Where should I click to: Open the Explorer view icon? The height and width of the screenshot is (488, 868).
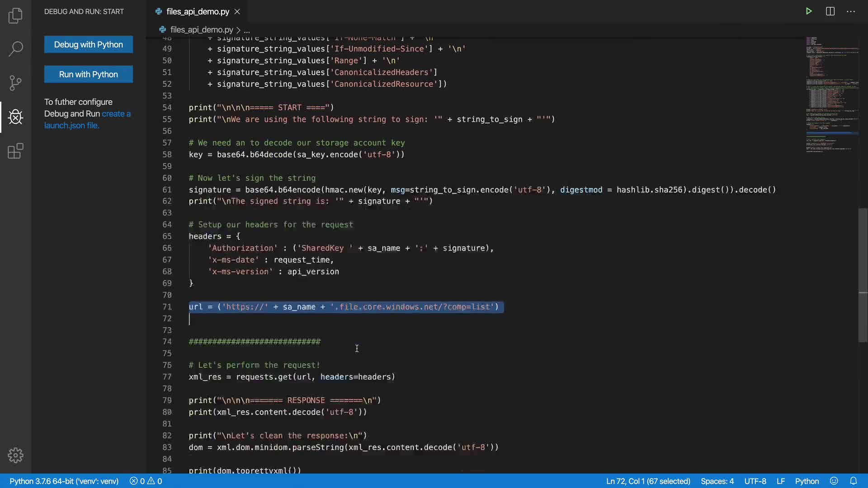[15, 16]
